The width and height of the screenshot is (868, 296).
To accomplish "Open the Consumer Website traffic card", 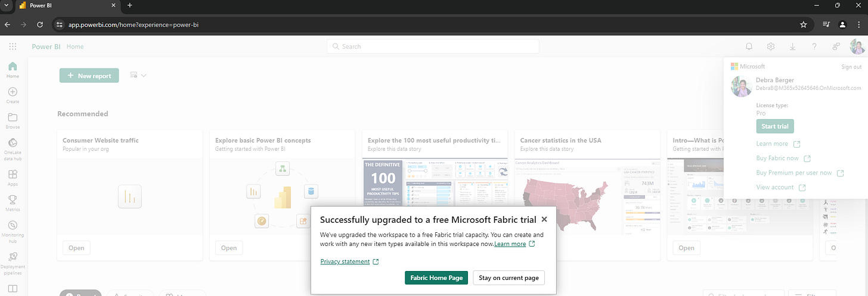I will tap(76, 248).
